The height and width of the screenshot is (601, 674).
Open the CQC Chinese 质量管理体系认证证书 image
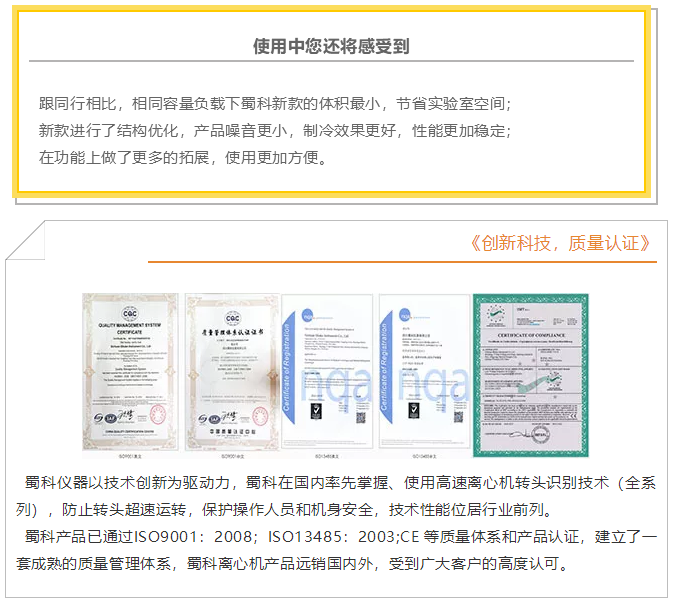[x=232, y=372]
